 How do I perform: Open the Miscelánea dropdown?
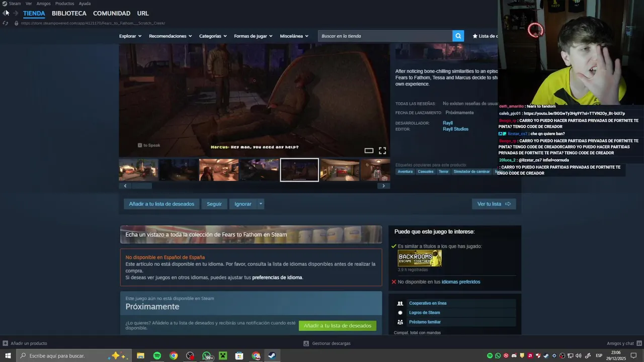point(294,36)
